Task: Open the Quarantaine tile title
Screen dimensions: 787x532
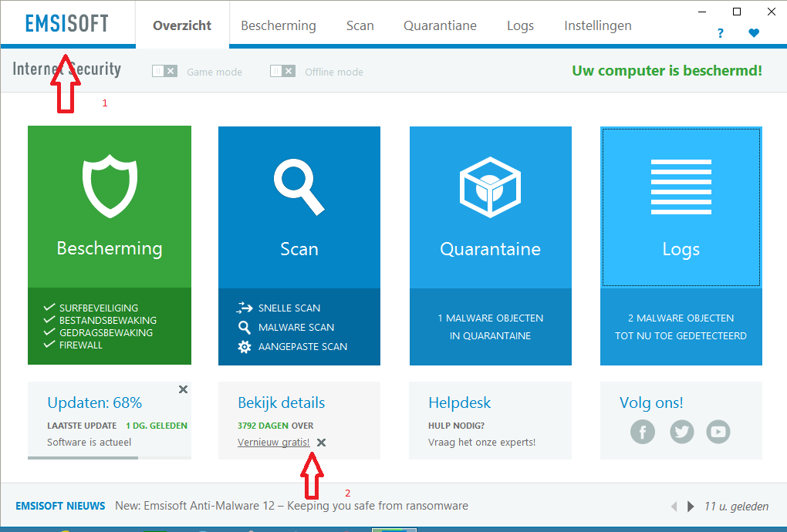Action: point(491,249)
